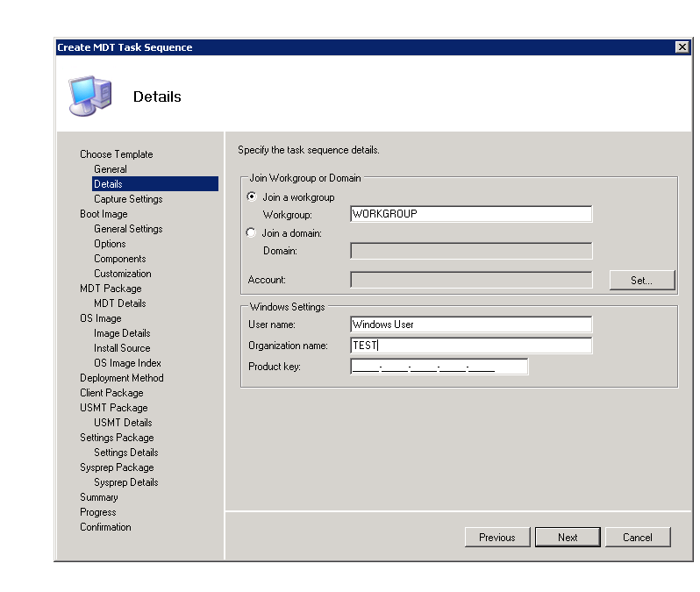700x592 pixels.
Task: Select the MDT Package step
Action: [x=111, y=289]
